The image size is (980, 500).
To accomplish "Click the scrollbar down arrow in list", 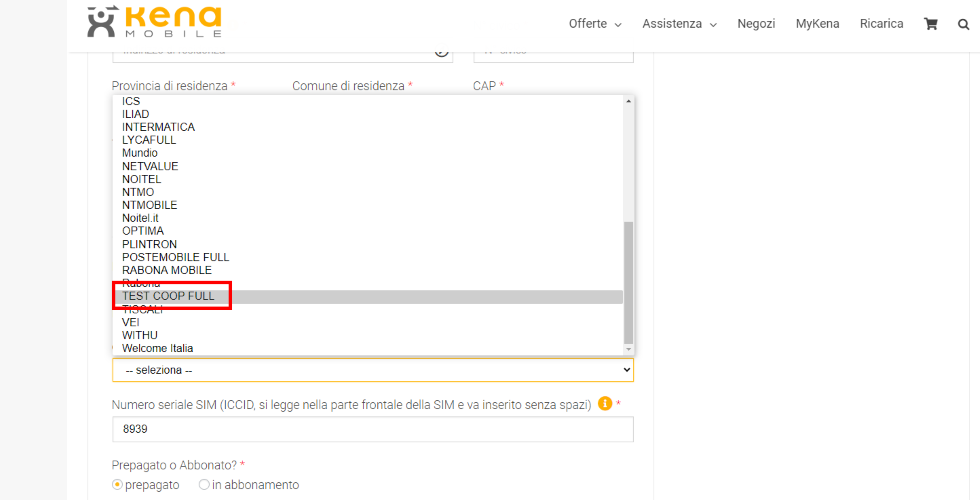I will pyautogui.click(x=629, y=349).
